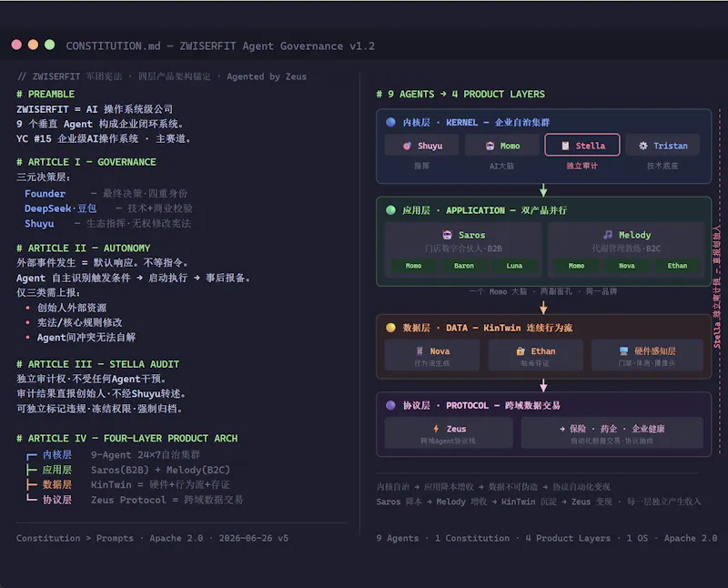728x588 pixels.
Task: Click the Momo chip under Saros
Action: pos(413,266)
